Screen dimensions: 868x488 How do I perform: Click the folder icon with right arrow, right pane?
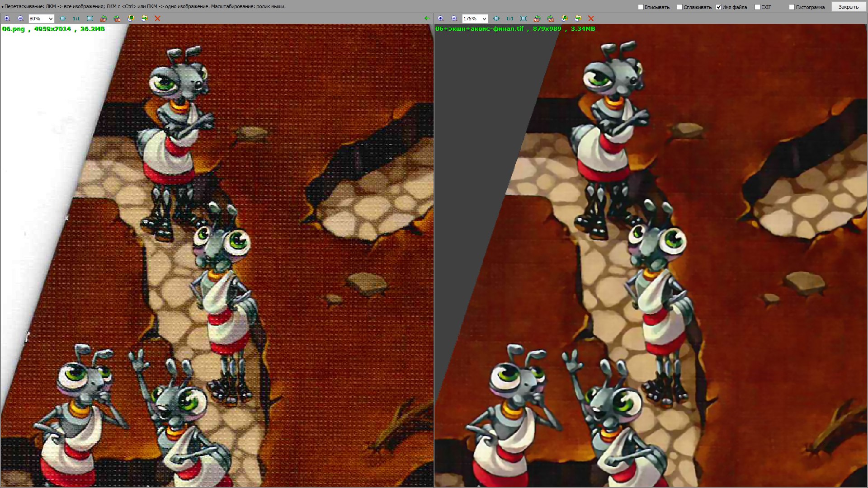click(578, 19)
